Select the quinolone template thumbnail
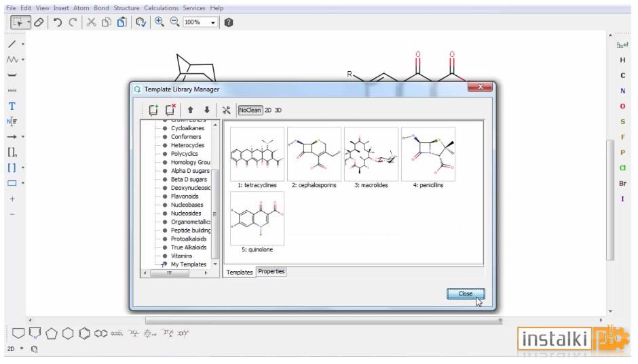The image size is (638, 364). 257,218
